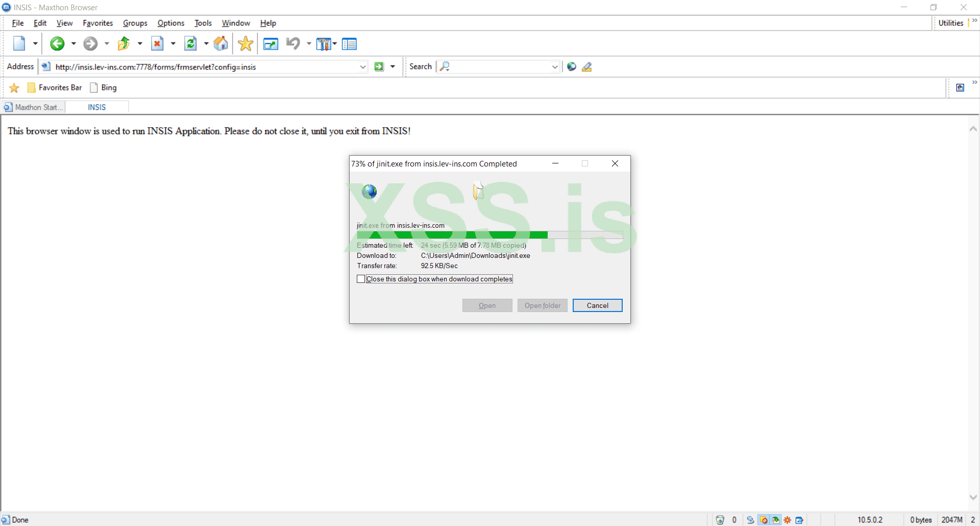
Task: Click the yellow star on Favorites bar
Action: [14, 88]
